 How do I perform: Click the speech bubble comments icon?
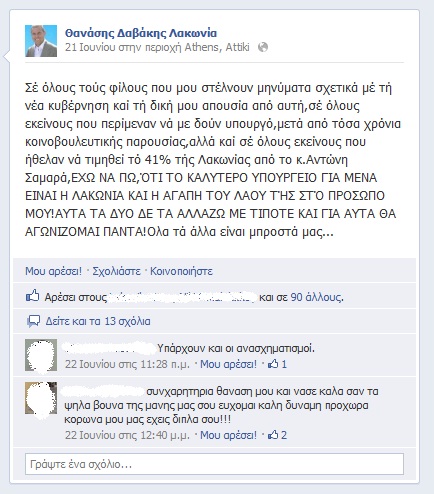coord(33,321)
